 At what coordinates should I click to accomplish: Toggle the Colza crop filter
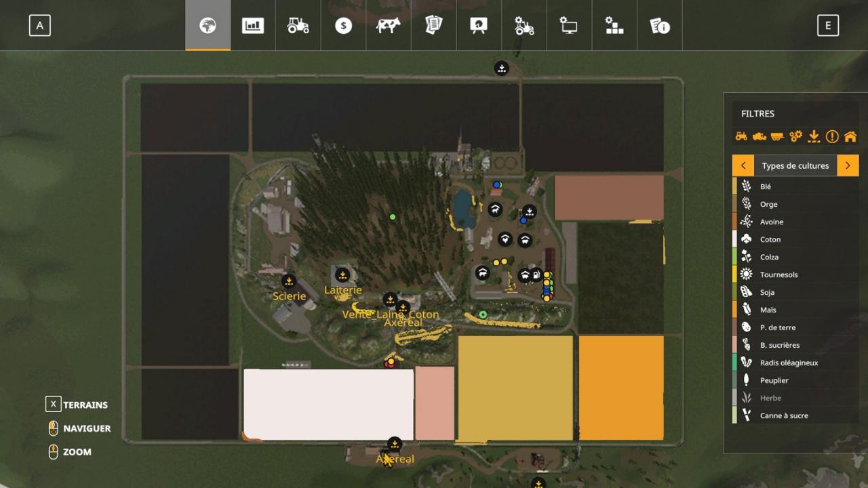[795, 257]
